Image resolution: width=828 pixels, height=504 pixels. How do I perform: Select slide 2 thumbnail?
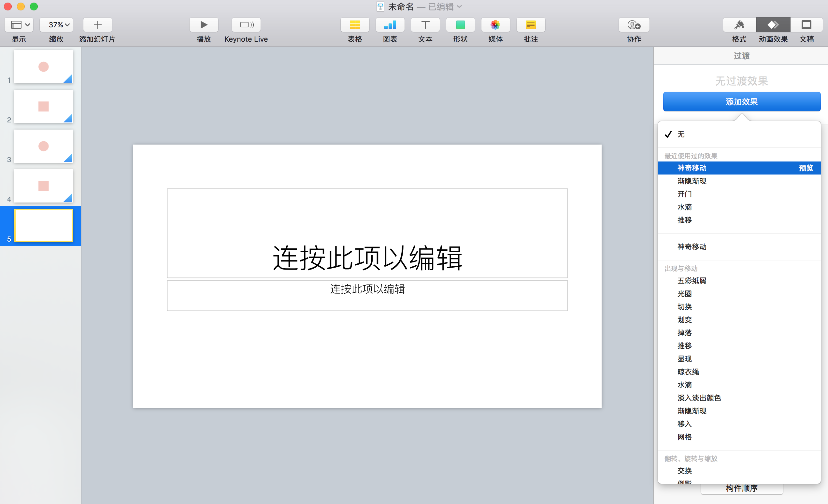tap(43, 106)
